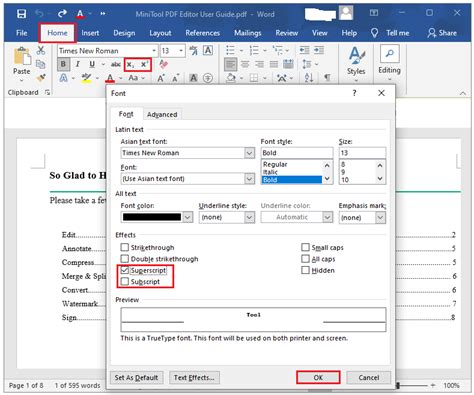Open the References ribbon tab
Image resolution: width=474 pixels, height=395 pixels.
pos(203,33)
